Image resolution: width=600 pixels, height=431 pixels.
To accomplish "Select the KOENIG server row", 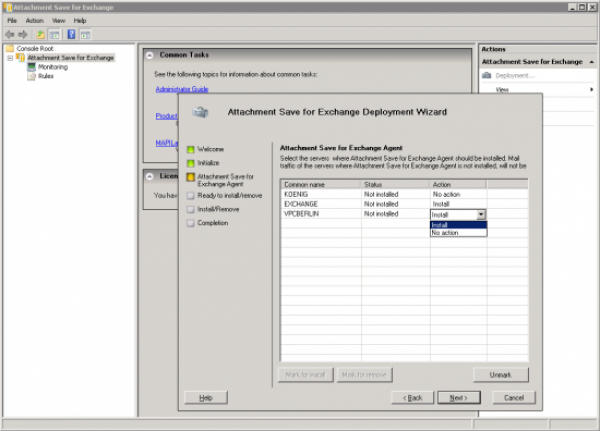I will point(320,193).
